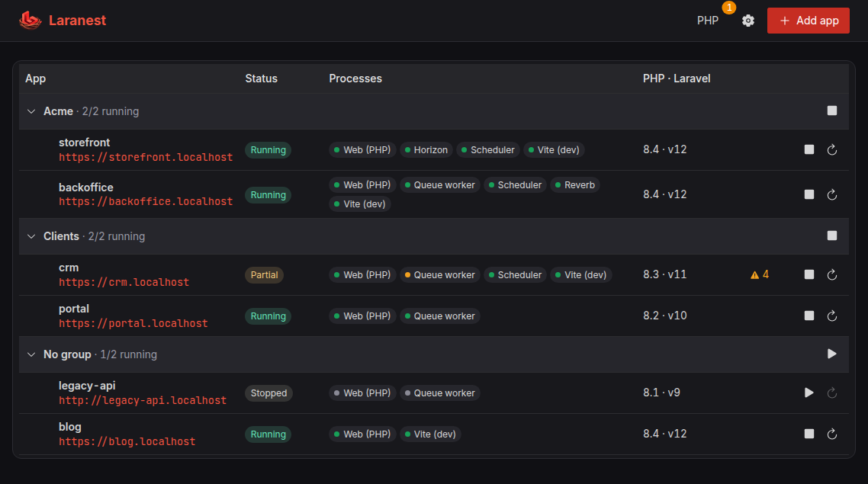Select backoffice Queue worker chip
This screenshot has height=484, width=868.
(x=440, y=184)
